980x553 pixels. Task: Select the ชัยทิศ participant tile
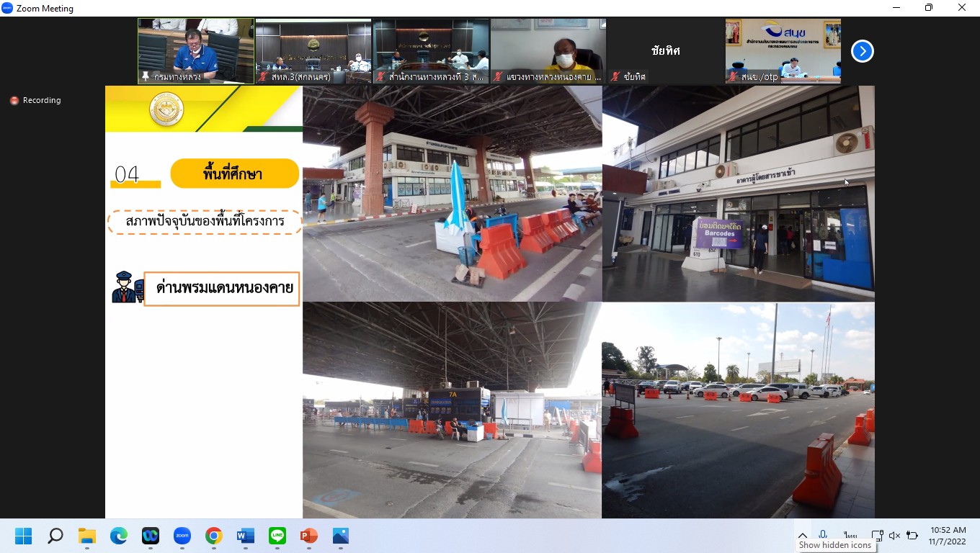665,50
